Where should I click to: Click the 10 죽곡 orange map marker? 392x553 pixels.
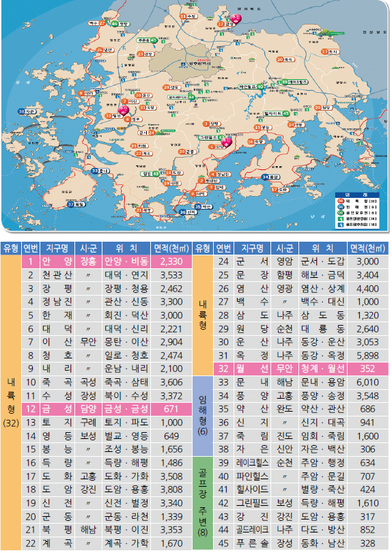click(285, 59)
